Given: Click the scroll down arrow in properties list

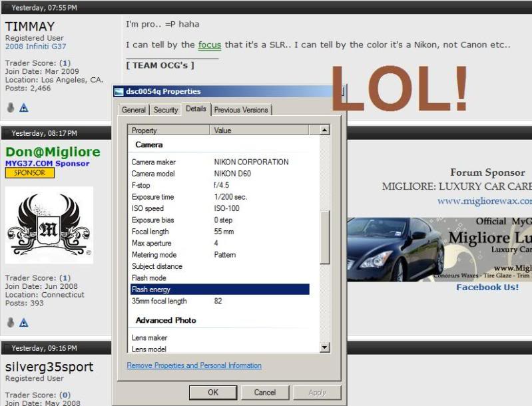Looking at the screenshot, I should 324,347.
